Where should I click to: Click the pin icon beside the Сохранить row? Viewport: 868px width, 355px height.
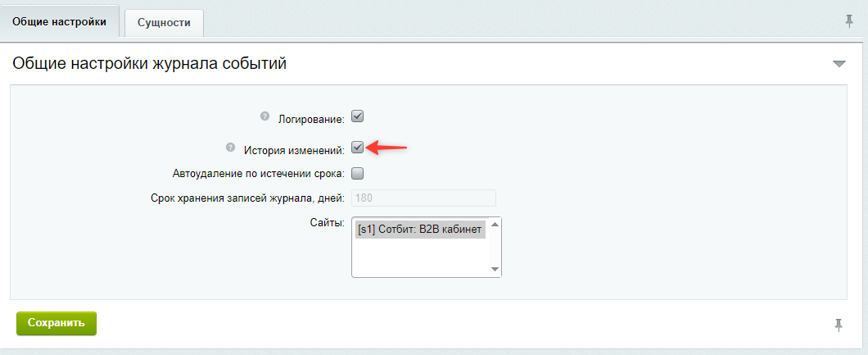(x=839, y=325)
